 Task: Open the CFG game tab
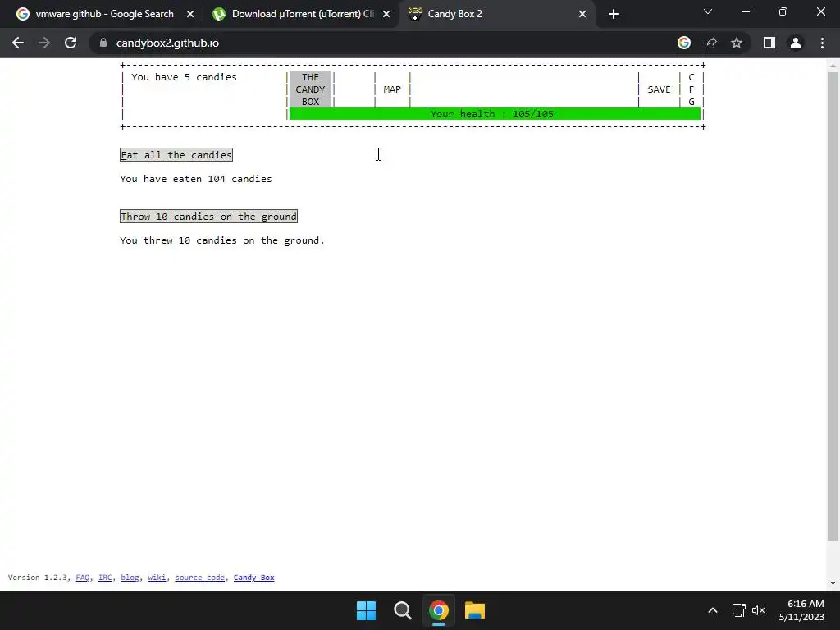point(691,89)
